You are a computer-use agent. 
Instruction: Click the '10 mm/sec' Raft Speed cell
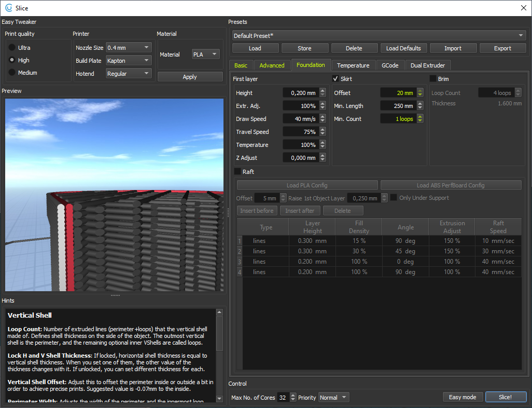pyautogui.click(x=498, y=240)
